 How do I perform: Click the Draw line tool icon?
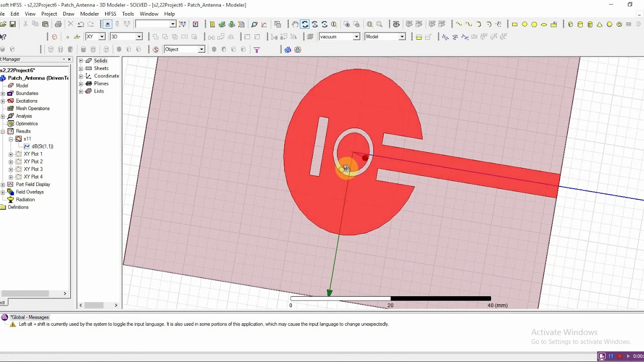coord(459,24)
